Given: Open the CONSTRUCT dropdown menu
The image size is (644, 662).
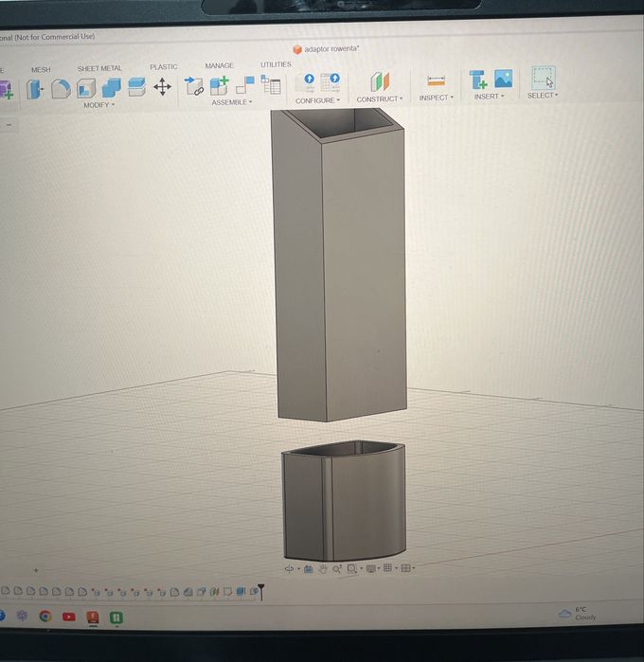Looking at the screenshot, I should [x=380, y=99].
